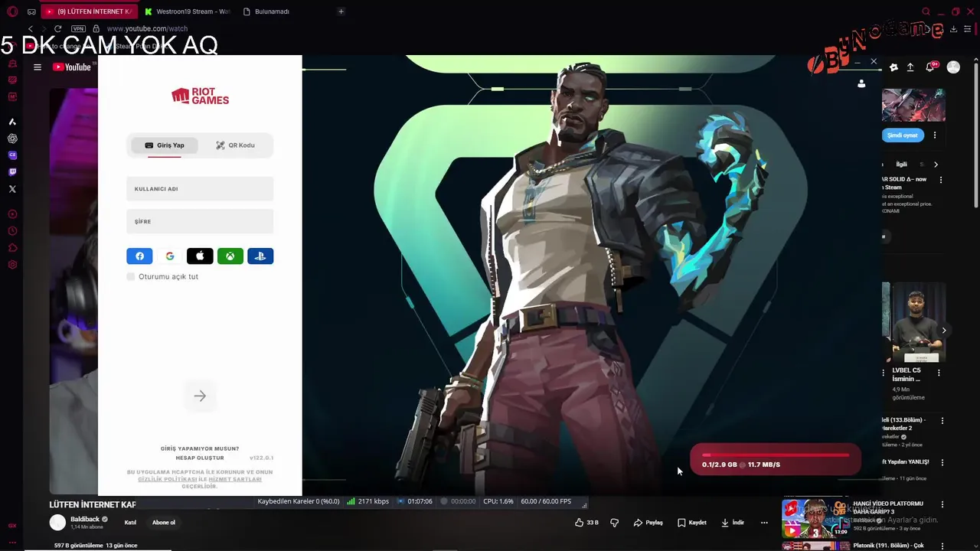Sign in with the Facebook icon

139,256
